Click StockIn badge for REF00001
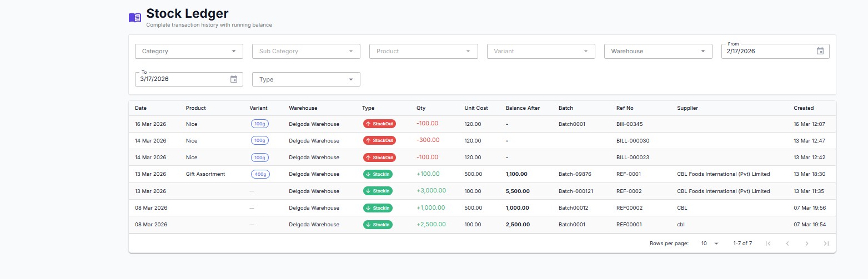 [378, 225]
